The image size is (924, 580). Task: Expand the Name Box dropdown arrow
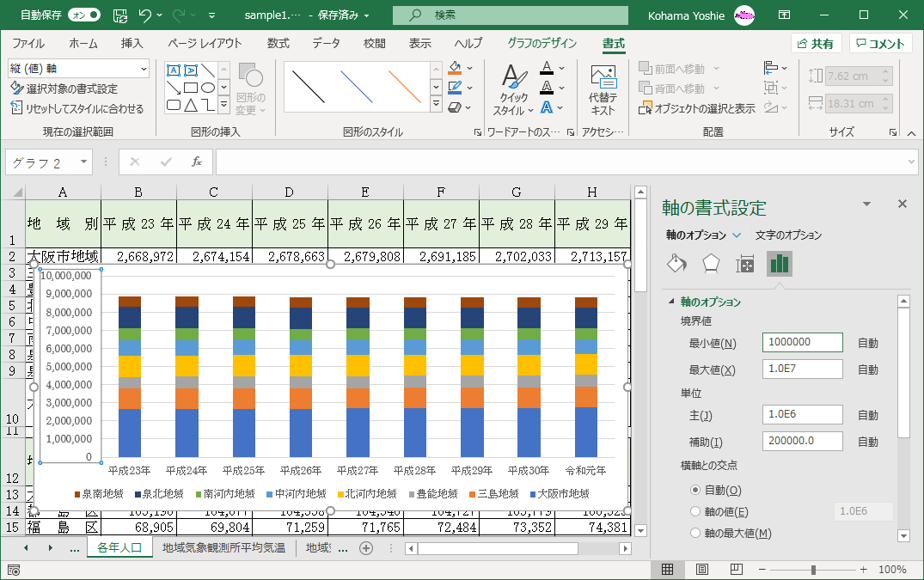click(83, 162)
